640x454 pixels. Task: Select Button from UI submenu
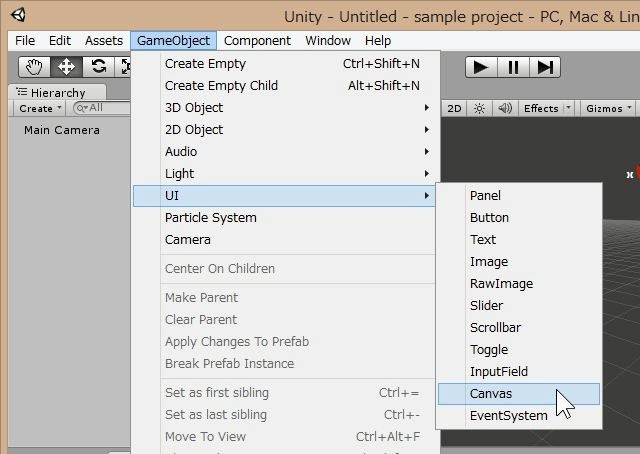519,218
